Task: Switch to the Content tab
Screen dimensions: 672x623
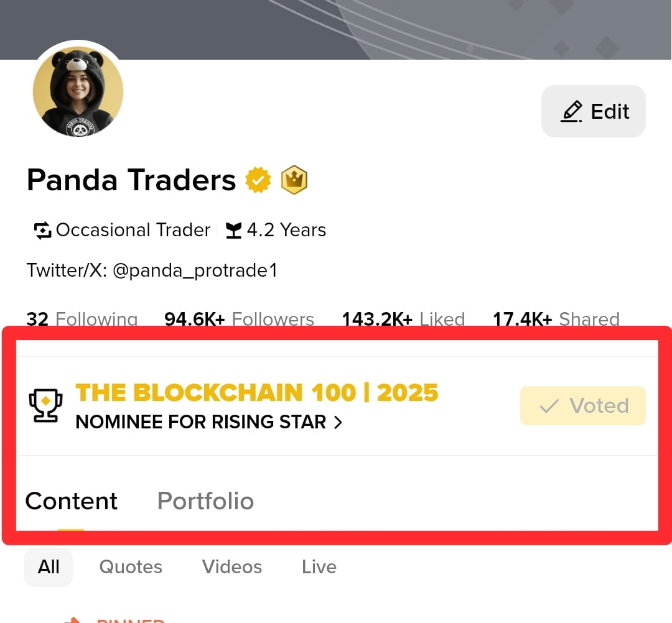Action: pos(71,501)
